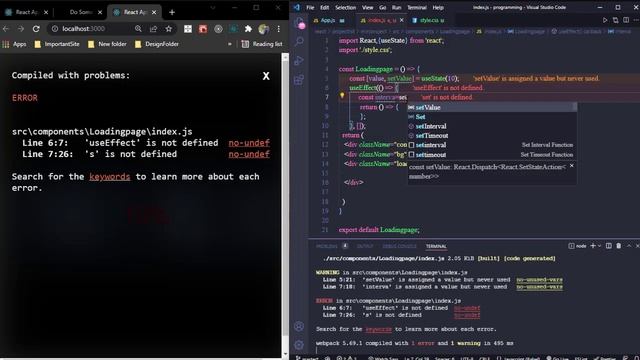Open Search in VS Code activity bar
640x360 pixels.
pos(299,41)
